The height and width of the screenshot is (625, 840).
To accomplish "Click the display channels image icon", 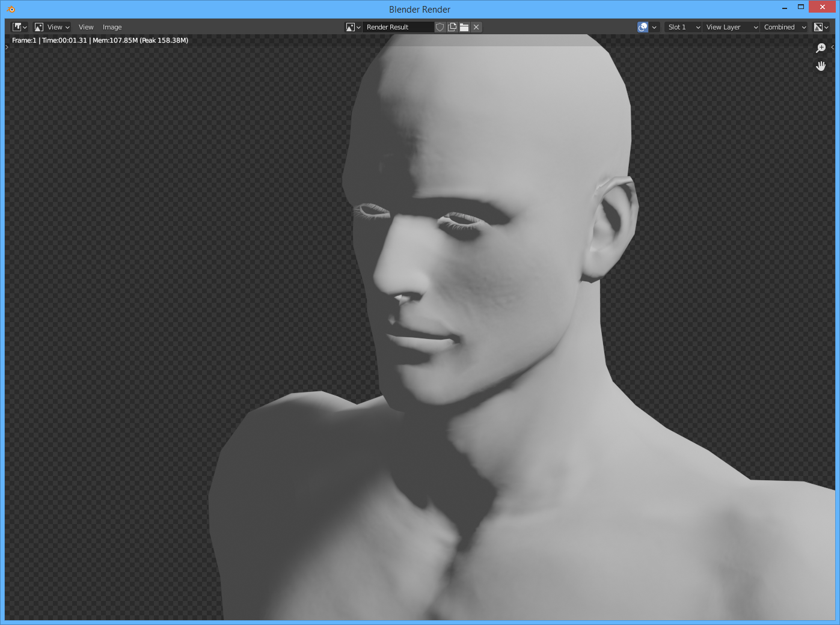I will pyautogui.click(x=819, y=26).
